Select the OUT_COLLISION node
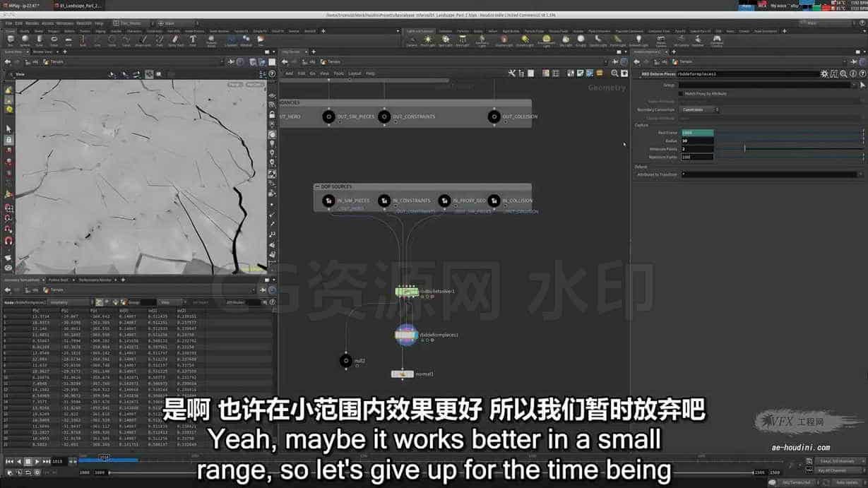The height and width of the screenshot is (488, 868). pyautogui.click(x=494, y=117)
